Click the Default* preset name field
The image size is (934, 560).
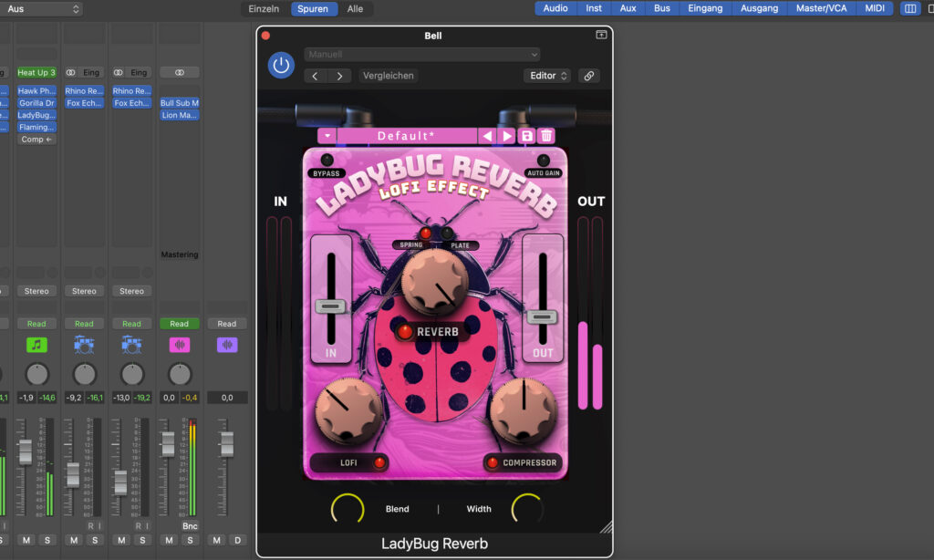pyautogui.click(x=406, y=136)
